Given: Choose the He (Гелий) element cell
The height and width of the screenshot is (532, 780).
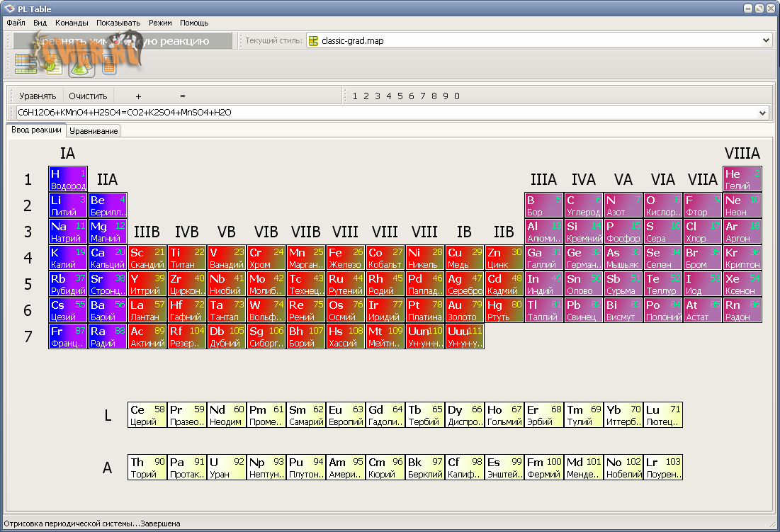Looking at the screenshot, I should coord(742,179).
